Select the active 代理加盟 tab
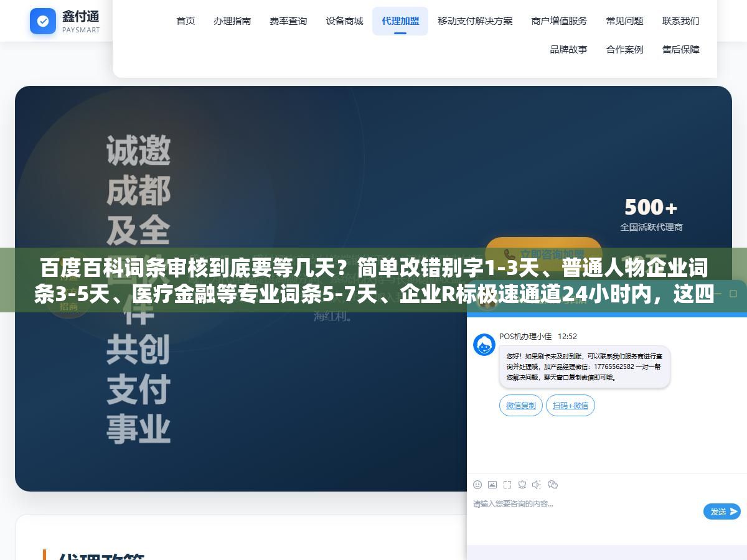 (x=400, y=21)
